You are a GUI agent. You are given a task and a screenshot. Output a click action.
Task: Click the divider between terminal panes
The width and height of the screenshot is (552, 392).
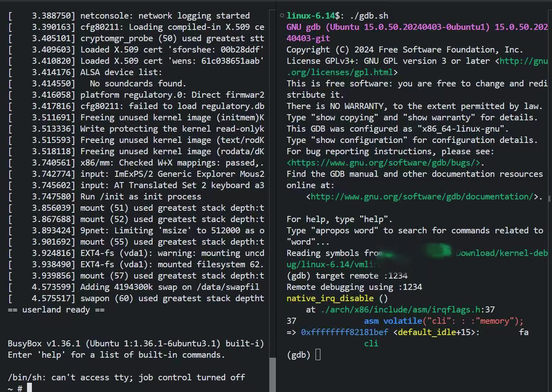click(x=276, y=196)
